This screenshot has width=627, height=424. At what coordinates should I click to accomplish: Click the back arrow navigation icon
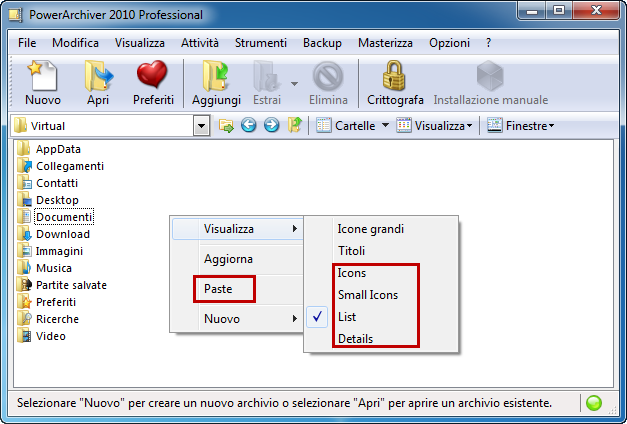tap(248, 126)
